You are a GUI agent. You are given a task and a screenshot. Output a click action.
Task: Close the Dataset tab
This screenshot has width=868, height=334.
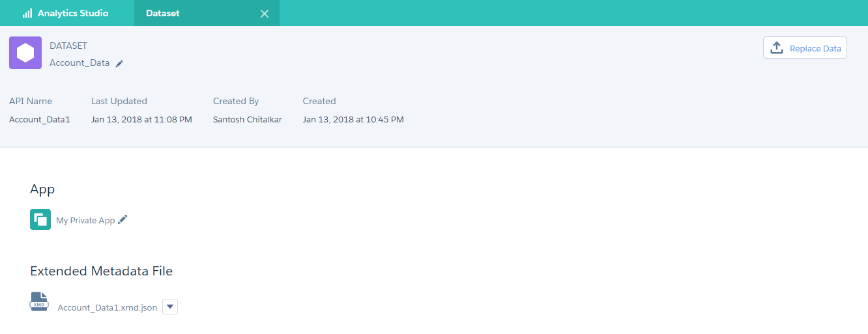point(265,14)
